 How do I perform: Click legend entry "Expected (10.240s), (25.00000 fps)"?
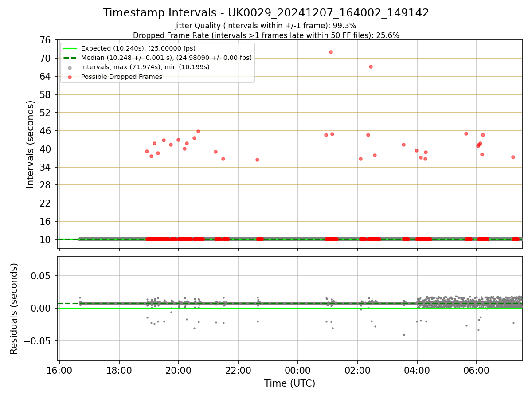coord(138,48)
